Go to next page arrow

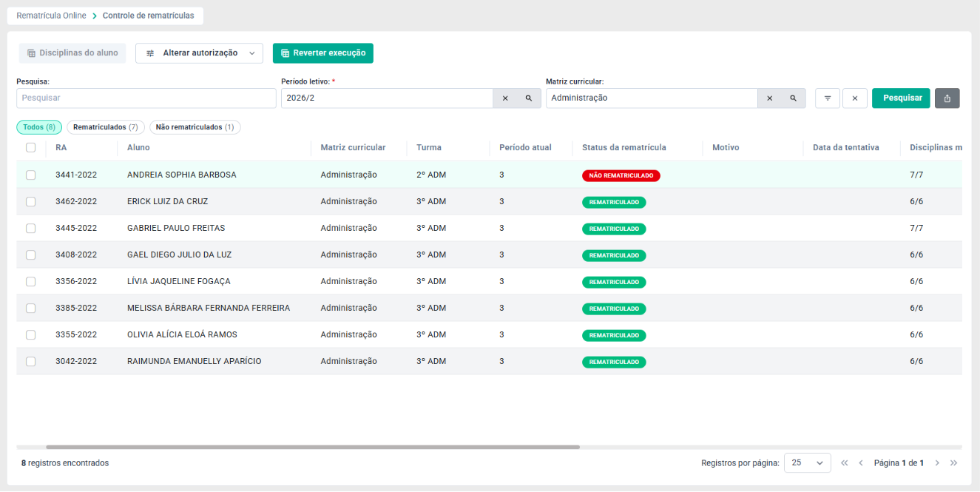click(x=937, y=463)
